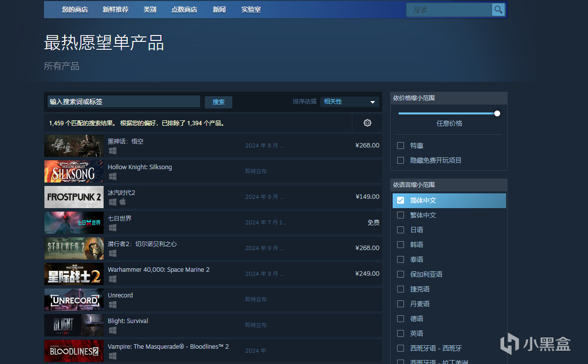
Task: Collapse the 依语言缩小范围 filter panel header
Action: coord(448,185)
